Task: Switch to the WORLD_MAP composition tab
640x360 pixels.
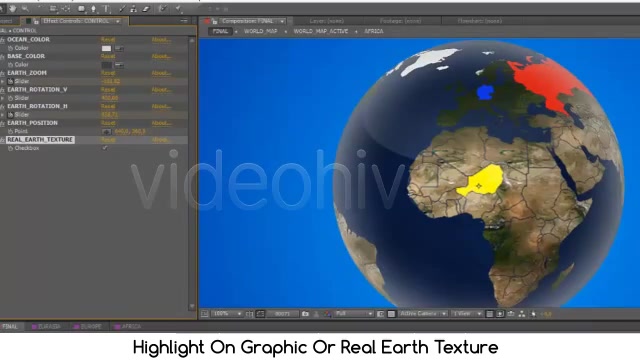Action: [x=260, y=31]
